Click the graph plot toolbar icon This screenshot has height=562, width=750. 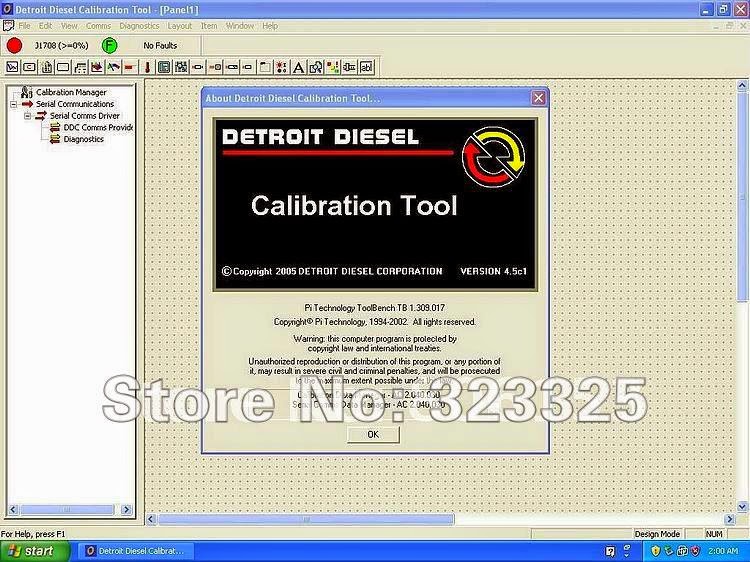point(12,67)
